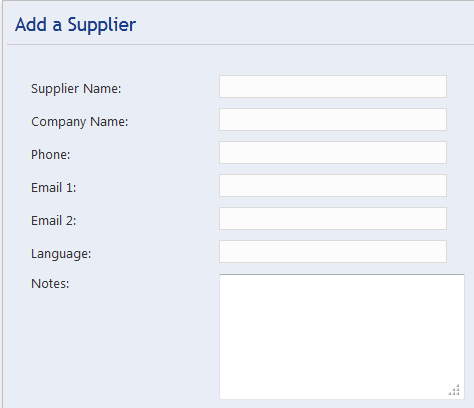Activate the Email 2 input field

(x=333, y=218)
